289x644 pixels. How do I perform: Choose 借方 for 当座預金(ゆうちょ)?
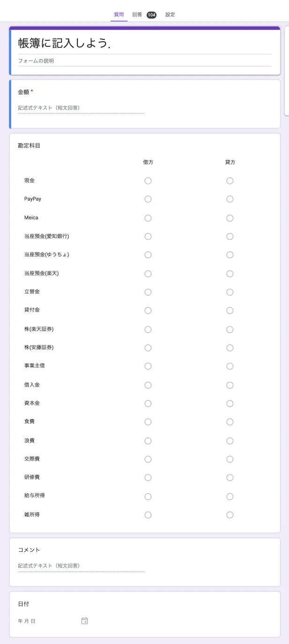tap(148, 255)
